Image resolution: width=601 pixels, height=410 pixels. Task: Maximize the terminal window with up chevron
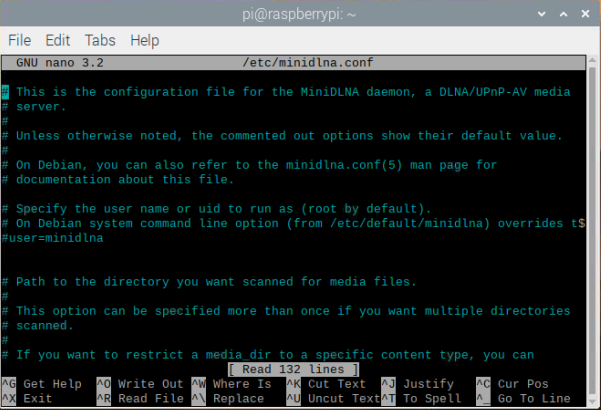click(563, 14)
